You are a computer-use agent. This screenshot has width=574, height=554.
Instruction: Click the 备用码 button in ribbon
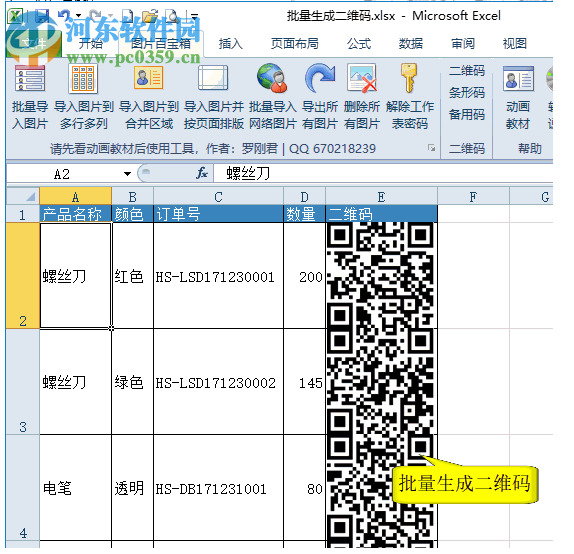467,114
